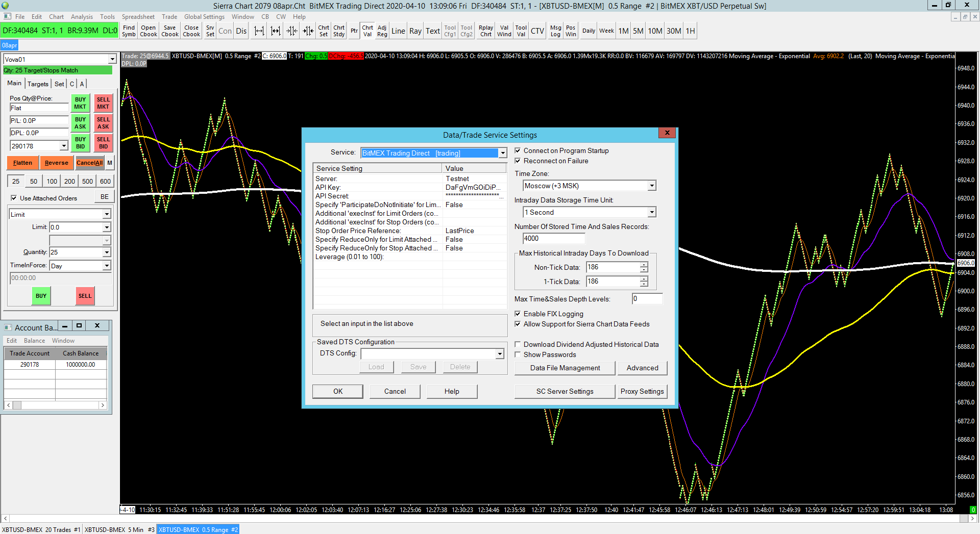Viewport: 980px width, 534px height.
Task: Click the Adj Reg toolbar button
Action: point(382,31)
